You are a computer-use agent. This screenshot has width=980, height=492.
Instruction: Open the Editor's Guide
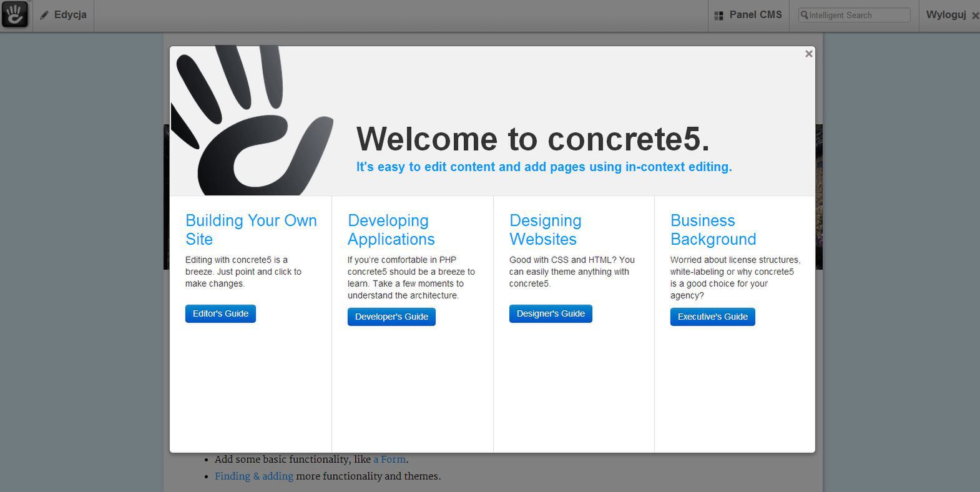click(x=220, y=313)
